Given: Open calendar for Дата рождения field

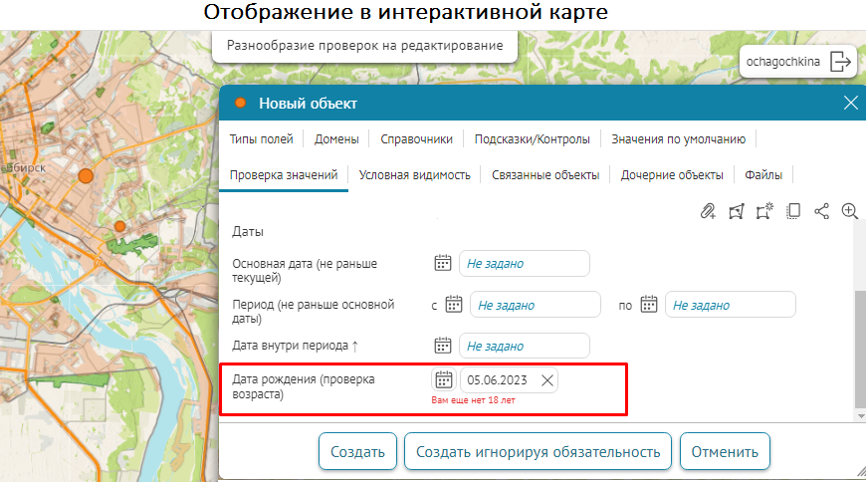Looking at the screenshot, I should (x=444, y=380).
